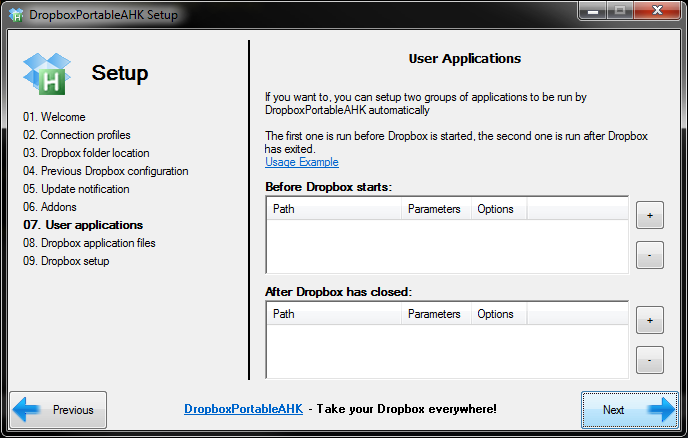This screenshot has height=438, width=688.
Task: Remove application from Before Dropbox starts list
Action: (x=650, y=255)
